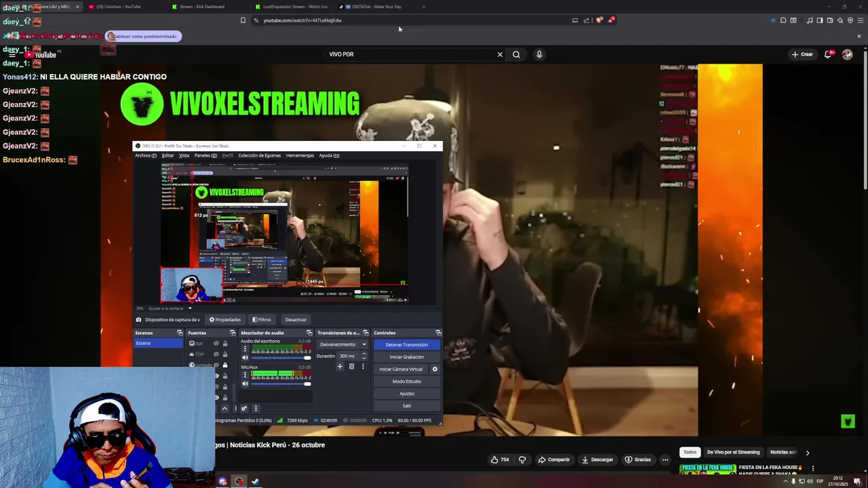Open OBS Ayuda menu
Image resolution: width=868 pixels, height=488 pixels.
[329, 155]
